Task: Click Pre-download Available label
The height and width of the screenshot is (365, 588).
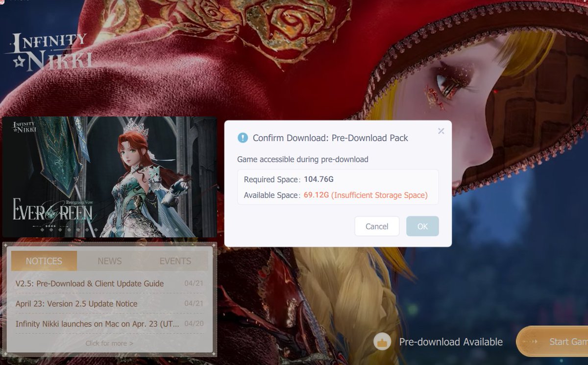Action: (451, 342)
